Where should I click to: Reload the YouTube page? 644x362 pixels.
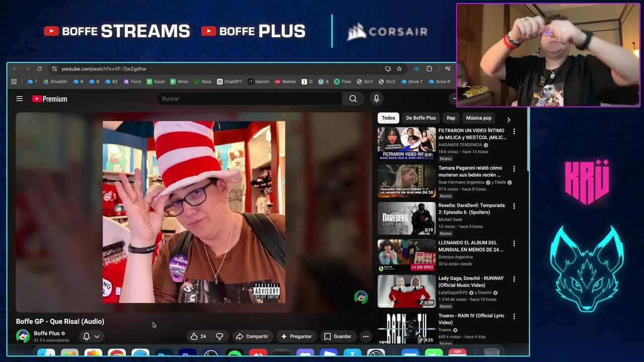39,69
